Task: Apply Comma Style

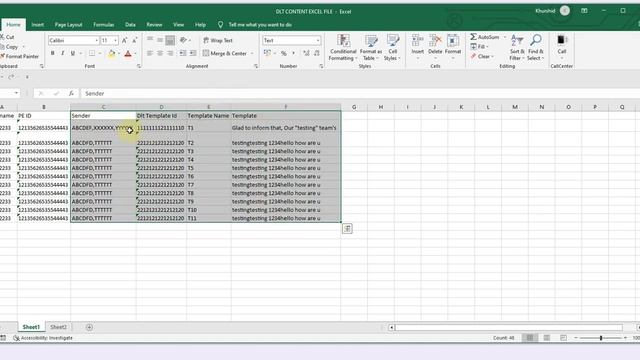Action: [x=293, y=53]
